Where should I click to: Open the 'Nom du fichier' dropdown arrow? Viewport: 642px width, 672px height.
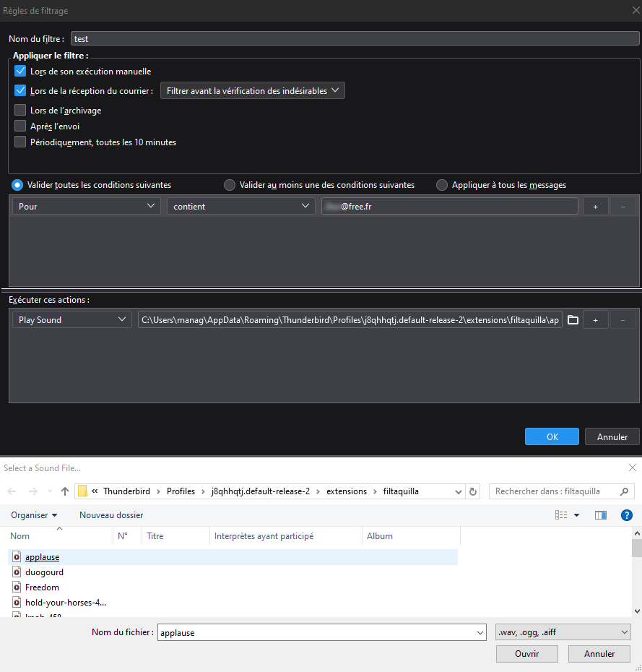(x=480, y=632)
